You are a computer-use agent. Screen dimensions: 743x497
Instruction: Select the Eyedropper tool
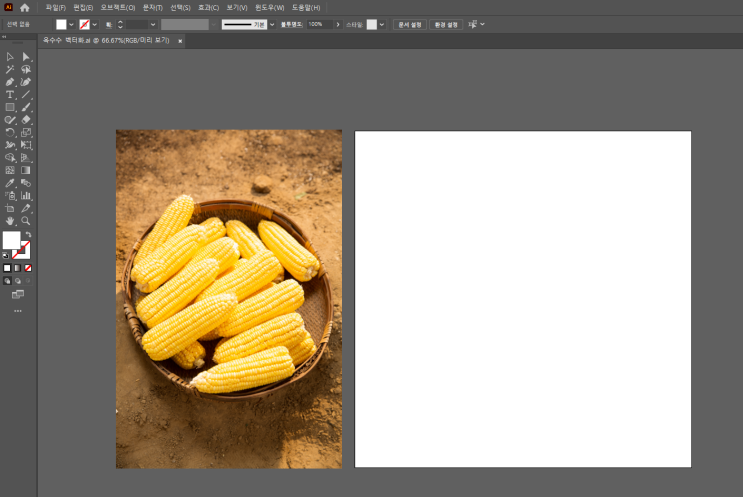tap(10, 183)
